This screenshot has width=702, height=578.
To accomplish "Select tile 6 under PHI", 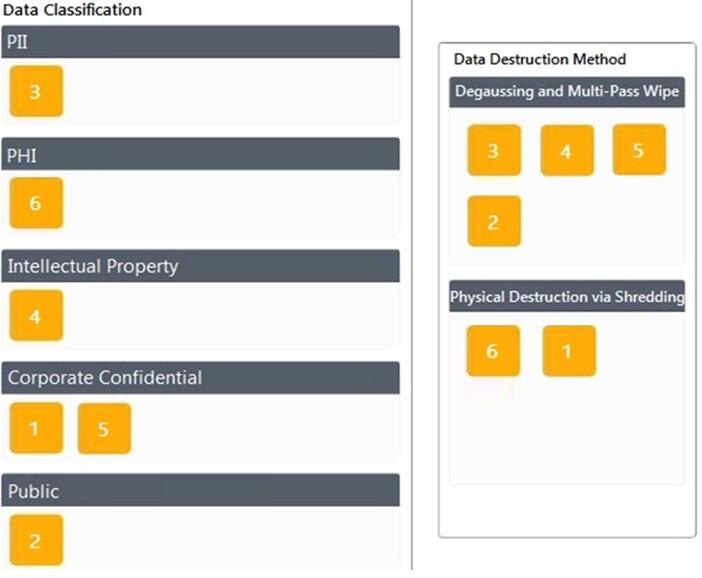I will pos(36,203).
